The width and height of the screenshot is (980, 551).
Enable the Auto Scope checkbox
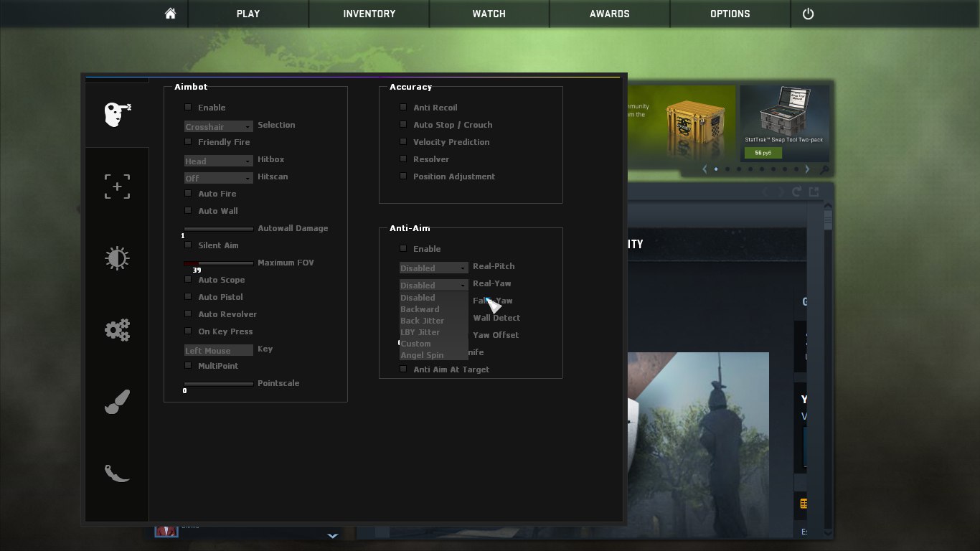tap(188, 279)
